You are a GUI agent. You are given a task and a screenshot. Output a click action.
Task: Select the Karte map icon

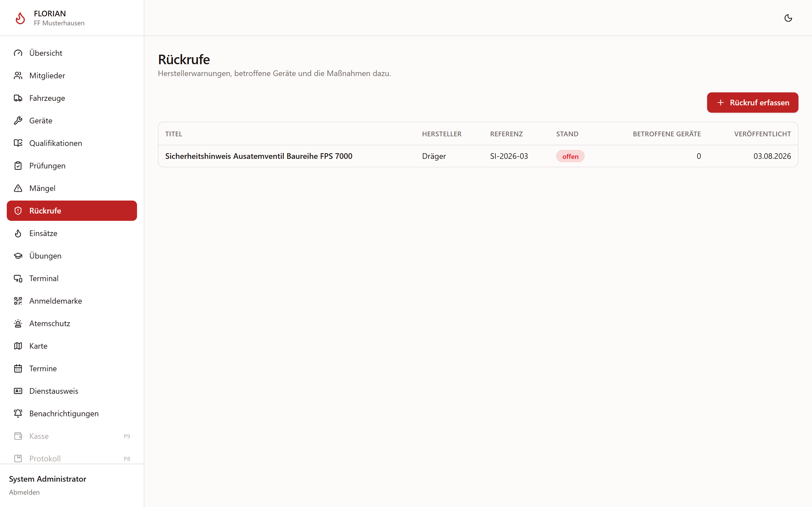point(18,346)
